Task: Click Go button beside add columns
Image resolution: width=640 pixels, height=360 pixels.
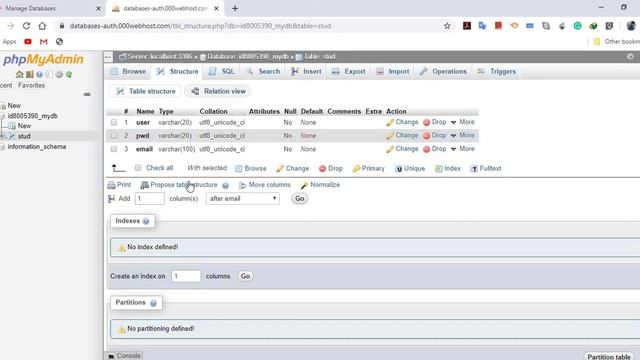Action: tap(300, 199)
